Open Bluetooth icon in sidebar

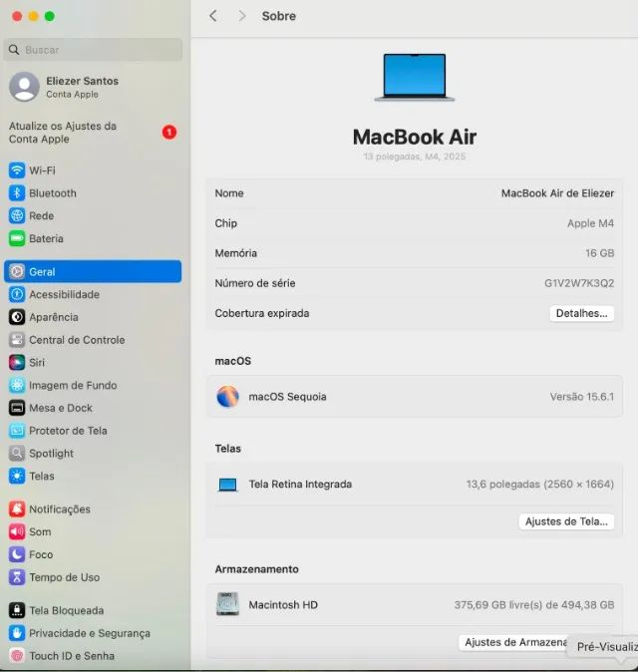[17, 192]
